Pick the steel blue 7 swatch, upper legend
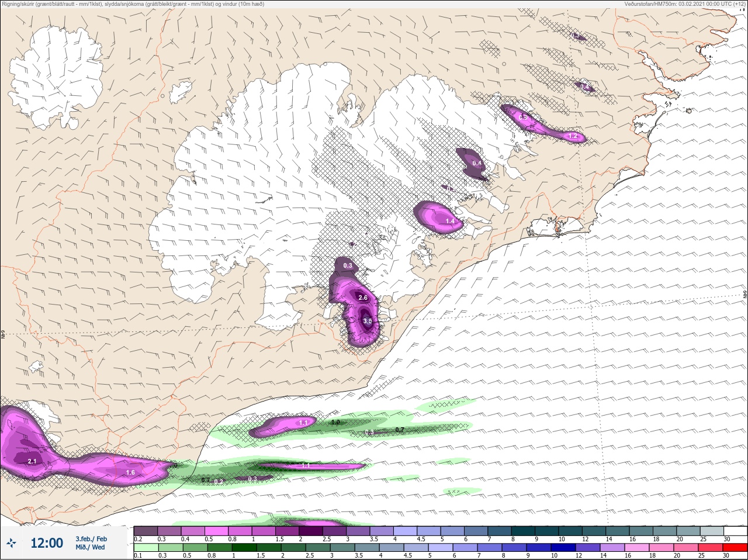This screenshot has width=748, height=560. coord(500,531)
